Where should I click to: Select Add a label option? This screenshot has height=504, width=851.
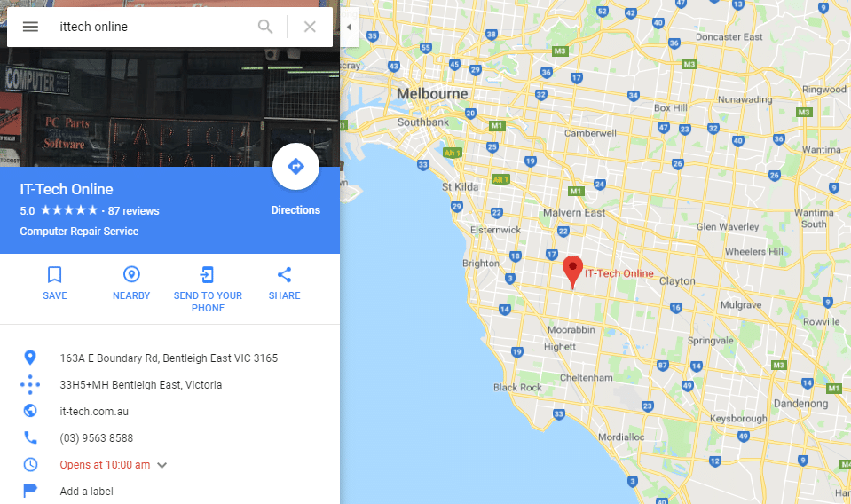pyautogui.click(x=86, y=491)
